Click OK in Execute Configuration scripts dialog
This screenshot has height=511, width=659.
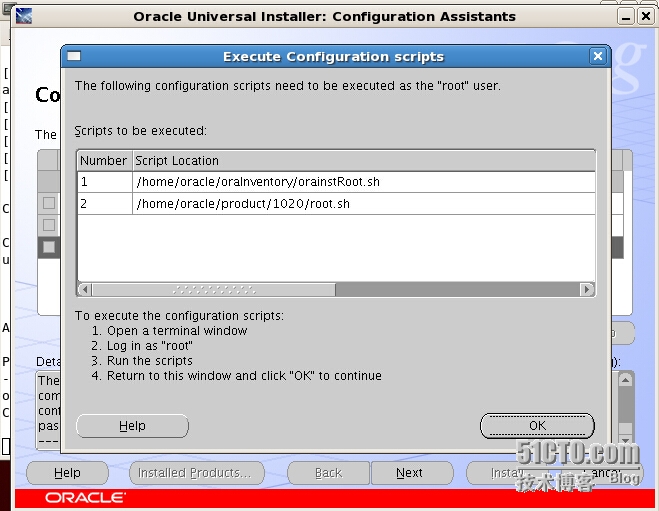click(x=537, y=425)
